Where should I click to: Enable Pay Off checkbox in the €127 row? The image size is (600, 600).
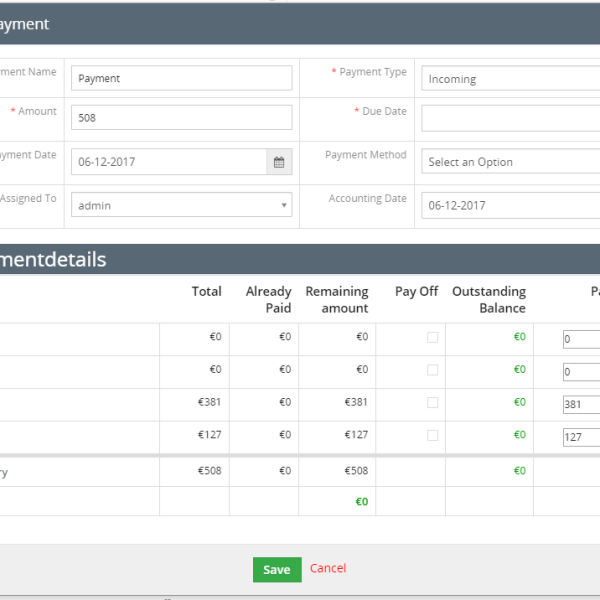click(432, 436)
